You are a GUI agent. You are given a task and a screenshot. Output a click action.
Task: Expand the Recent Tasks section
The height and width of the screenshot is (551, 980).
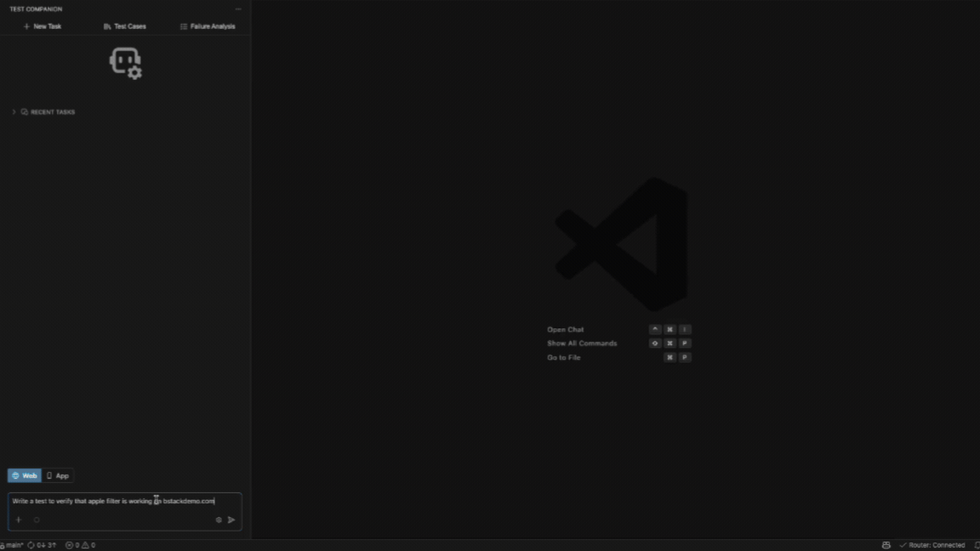point(48,112)
